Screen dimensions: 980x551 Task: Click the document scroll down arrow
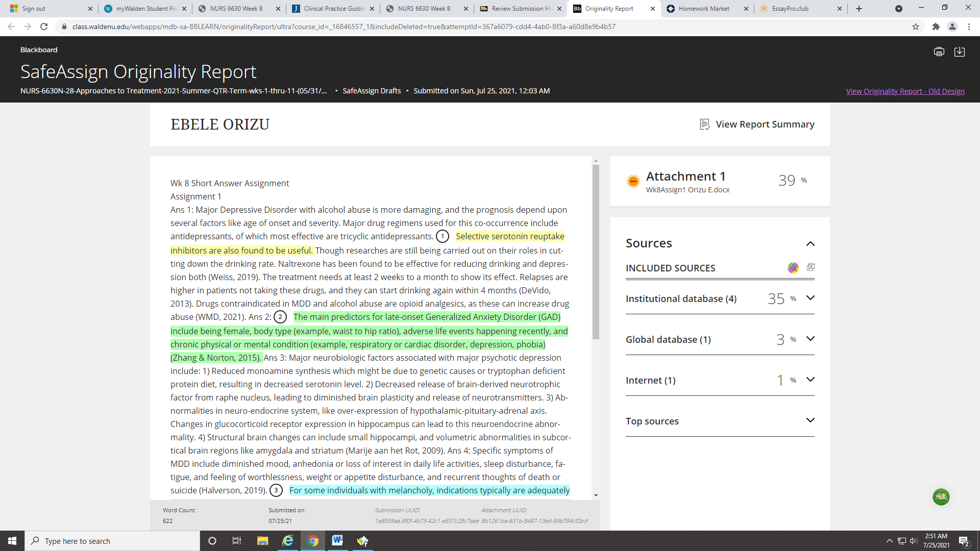pos(596,495)
